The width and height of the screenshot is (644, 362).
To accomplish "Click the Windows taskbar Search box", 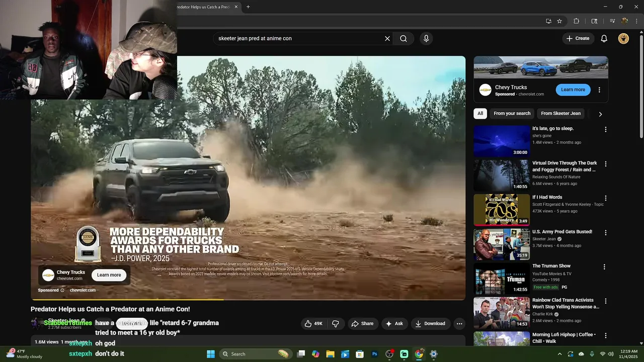I will tap(256, 354).
